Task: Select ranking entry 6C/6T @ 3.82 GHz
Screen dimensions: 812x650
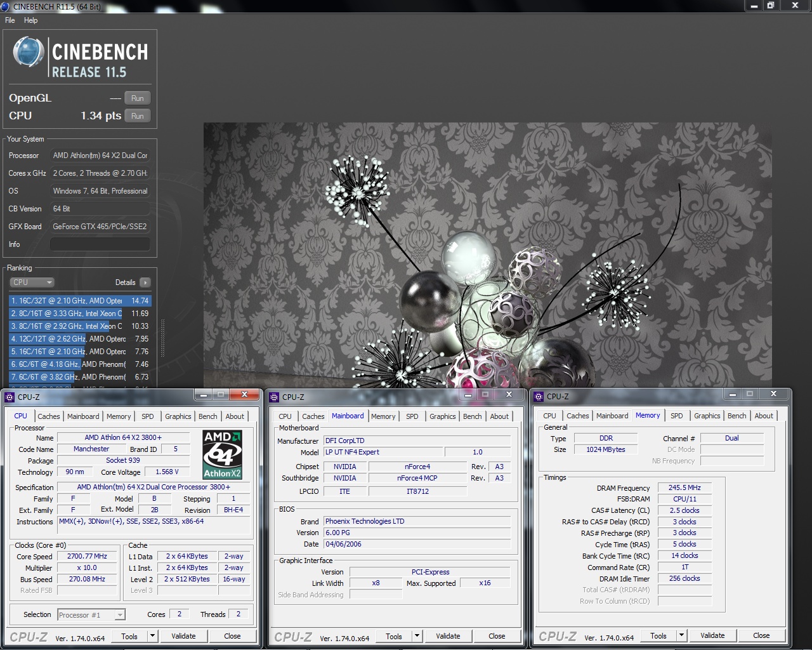Action: 80,377
